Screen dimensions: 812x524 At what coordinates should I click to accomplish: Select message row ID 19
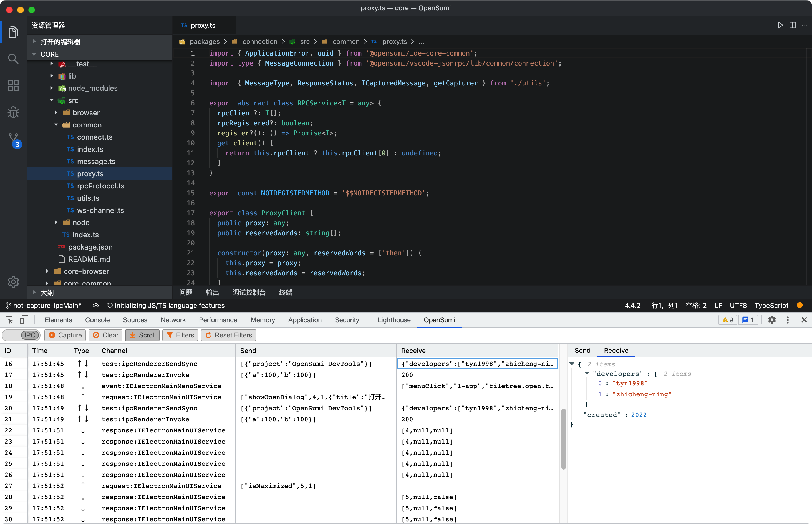[279, 397]
